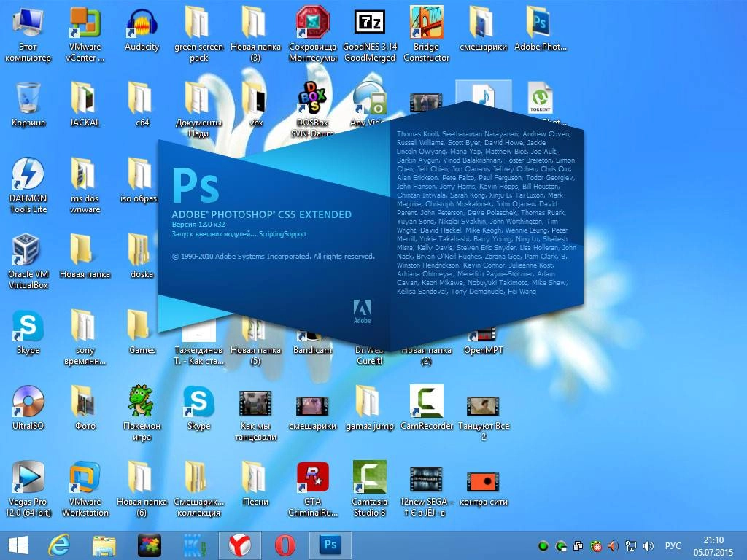Image resolution: width=747 pixels, height=560 pixels.
Task: Open the torrent file icon on the desktop
Action: 541,98
